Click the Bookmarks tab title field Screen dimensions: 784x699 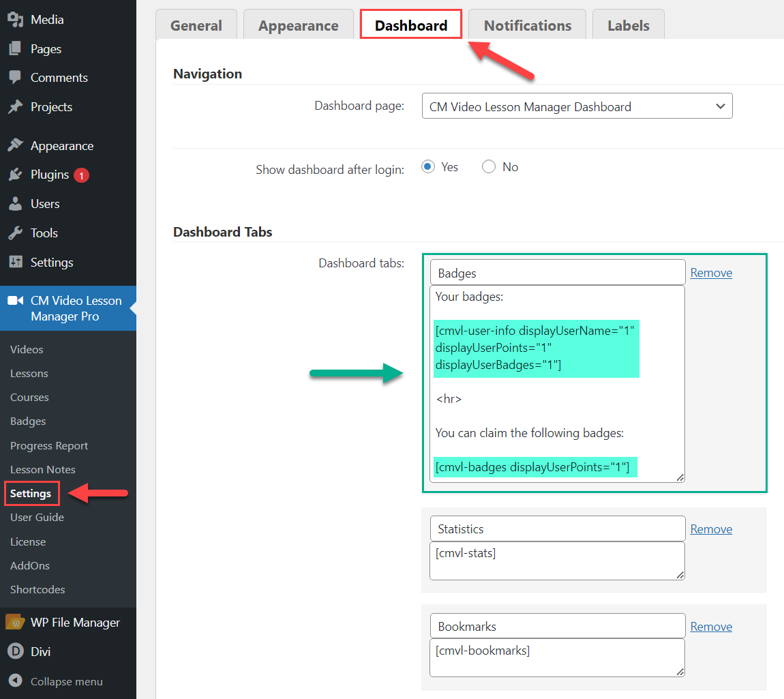[x=558, y=626]
